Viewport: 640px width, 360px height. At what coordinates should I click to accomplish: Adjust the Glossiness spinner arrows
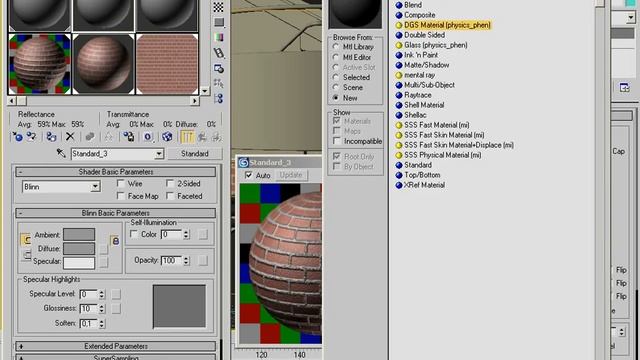(102, 309)
